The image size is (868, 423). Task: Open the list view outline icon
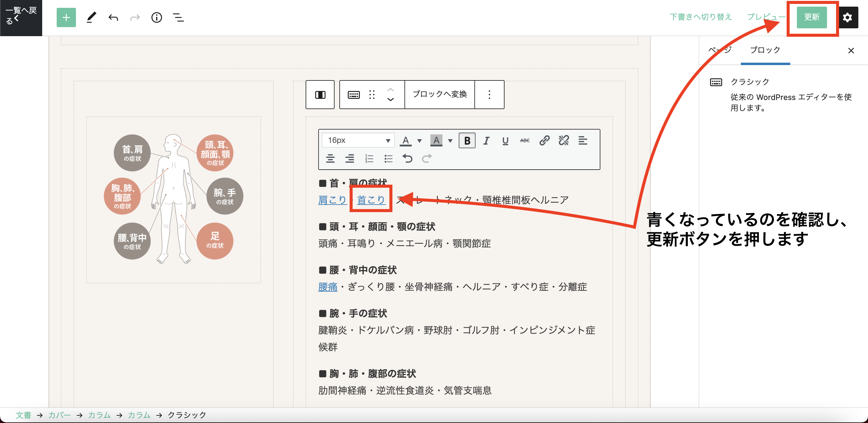(178, 17)
